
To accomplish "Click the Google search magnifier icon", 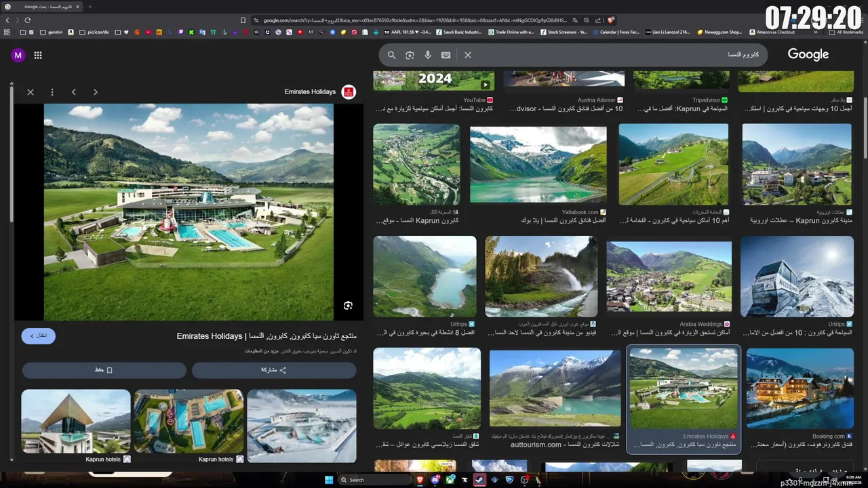I will coord(391,55).
